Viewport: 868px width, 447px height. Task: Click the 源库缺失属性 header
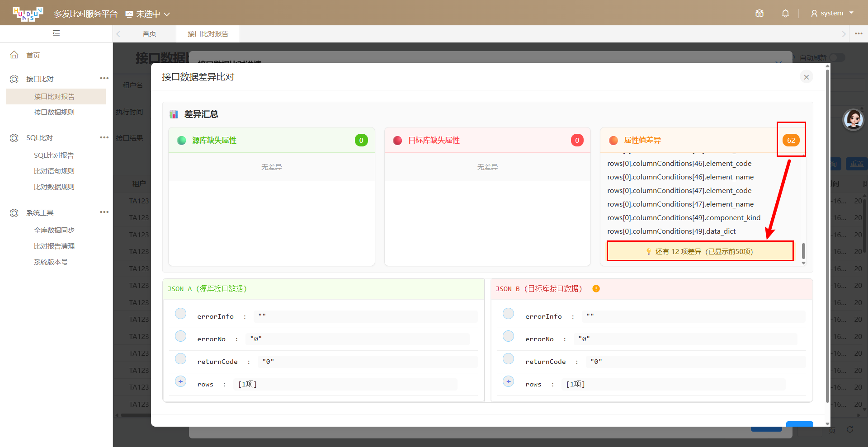[x=272, y=140]
